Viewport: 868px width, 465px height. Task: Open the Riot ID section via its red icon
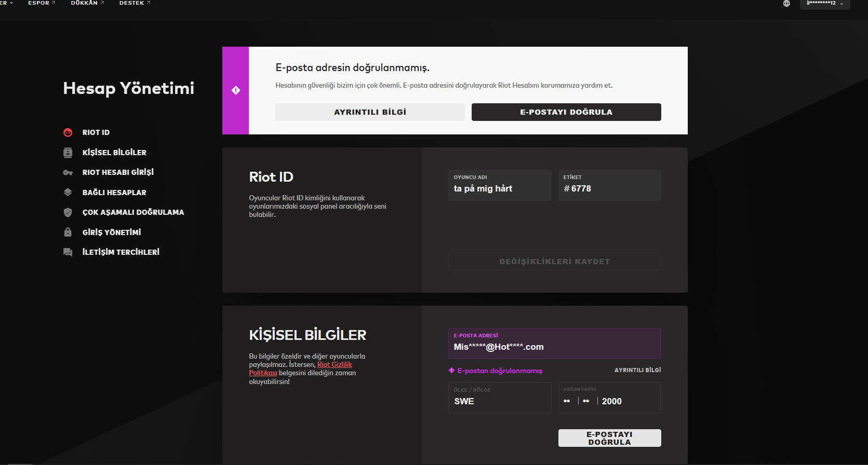coord(68,132)
